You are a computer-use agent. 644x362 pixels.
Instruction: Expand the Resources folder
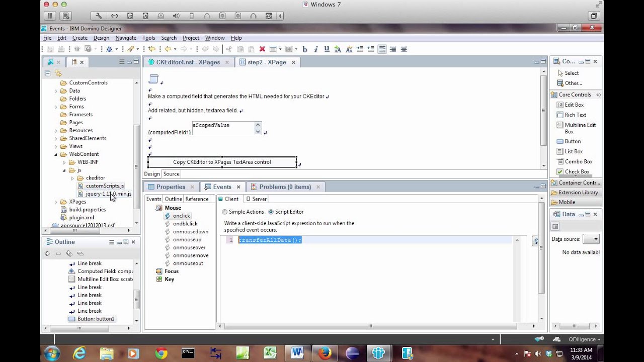click(56, 131)
